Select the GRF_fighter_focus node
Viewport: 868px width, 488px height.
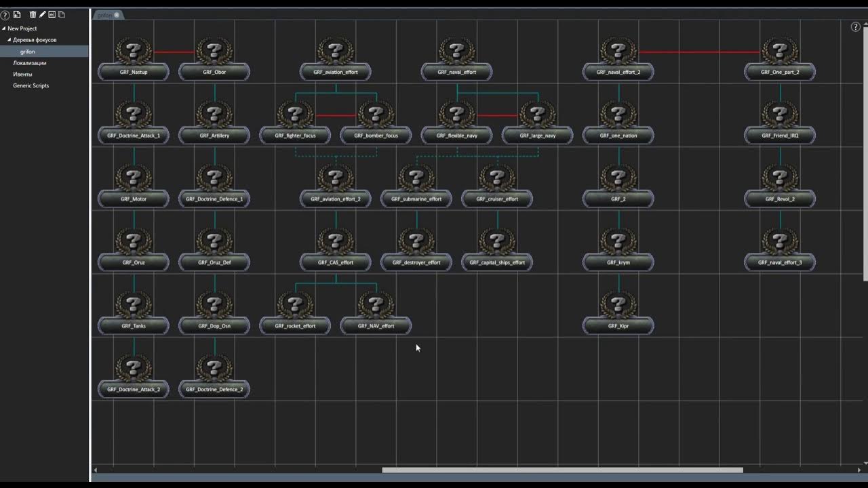[x=295, y=123]
